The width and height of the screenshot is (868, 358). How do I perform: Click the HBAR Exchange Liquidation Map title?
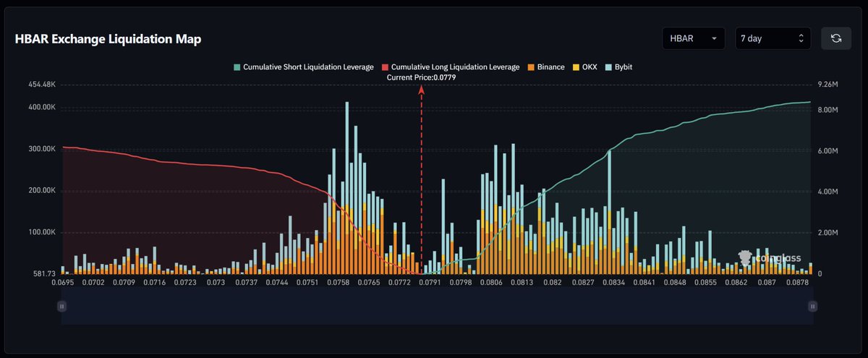[108, 40]
